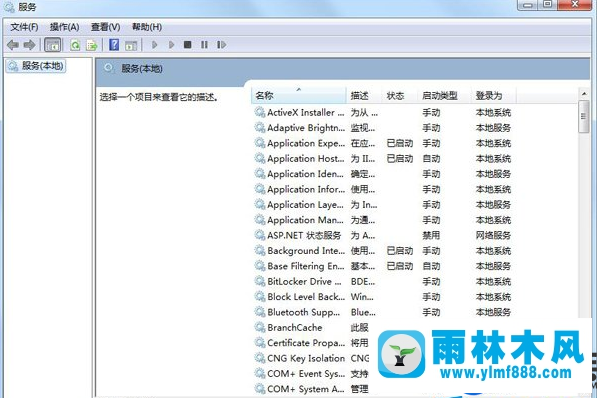Screen dimensions: 597x398
Task: Click gear icon beside CNG Key Isolation
Action: pyautogui.click(x=260, y=358)
